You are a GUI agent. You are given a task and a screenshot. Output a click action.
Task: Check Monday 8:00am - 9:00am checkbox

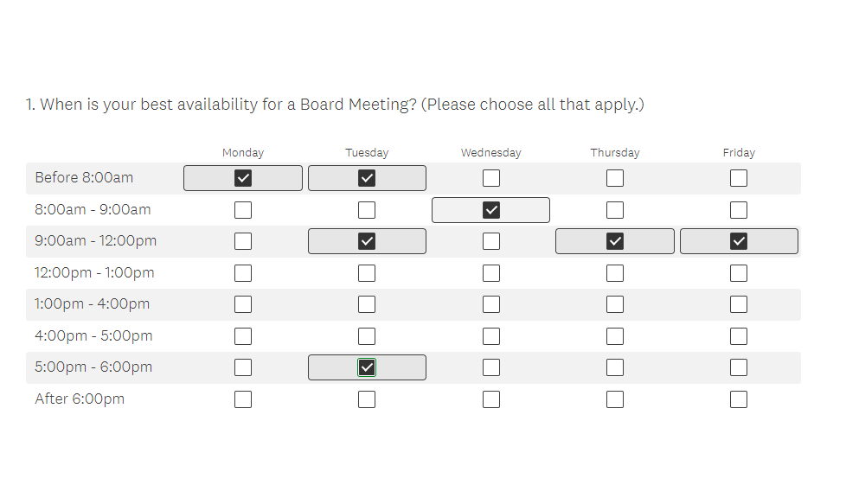pos(243,210)
